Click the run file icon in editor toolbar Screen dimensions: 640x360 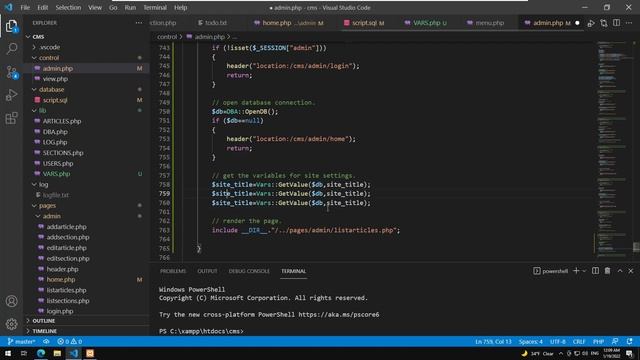[591, 23]
